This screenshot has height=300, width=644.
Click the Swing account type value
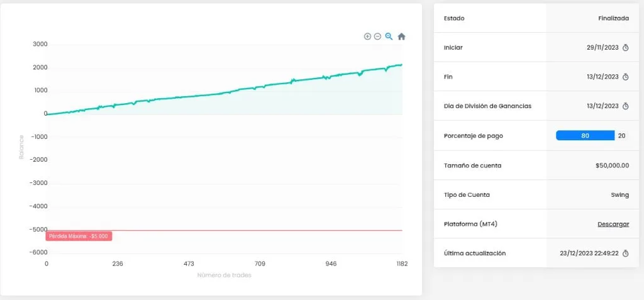[619, 195]
